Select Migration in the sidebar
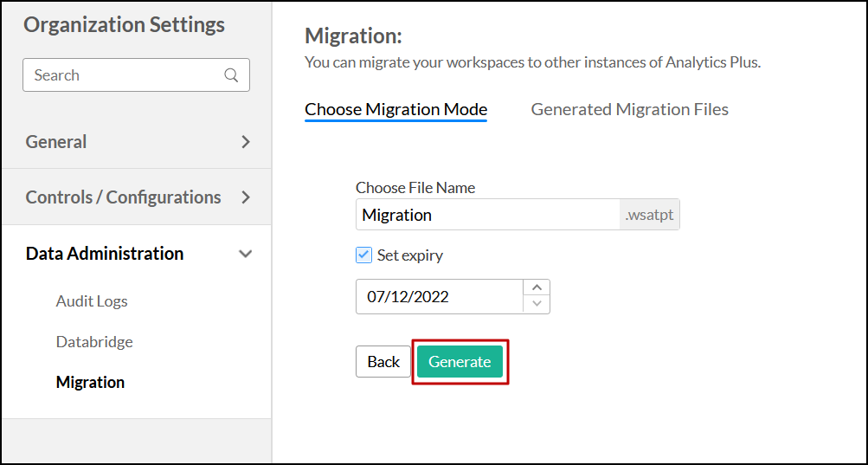868x465 pixels. pos(90,382)
